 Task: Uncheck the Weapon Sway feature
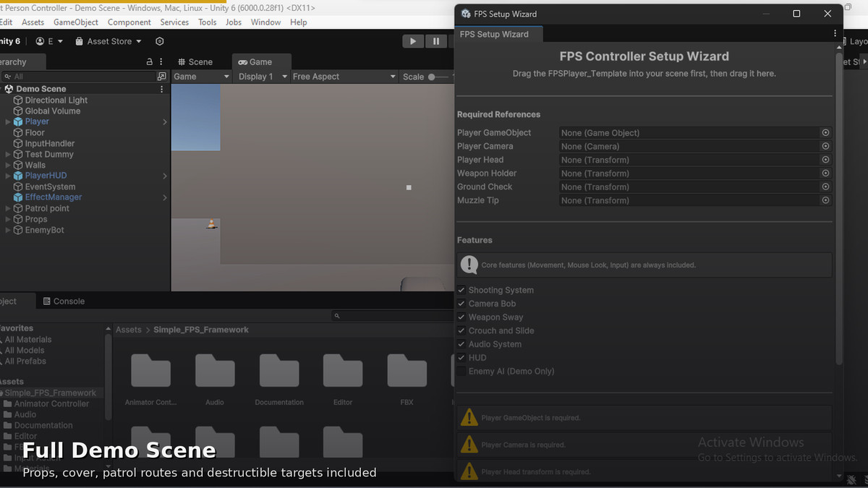click(x=461, y=317)
